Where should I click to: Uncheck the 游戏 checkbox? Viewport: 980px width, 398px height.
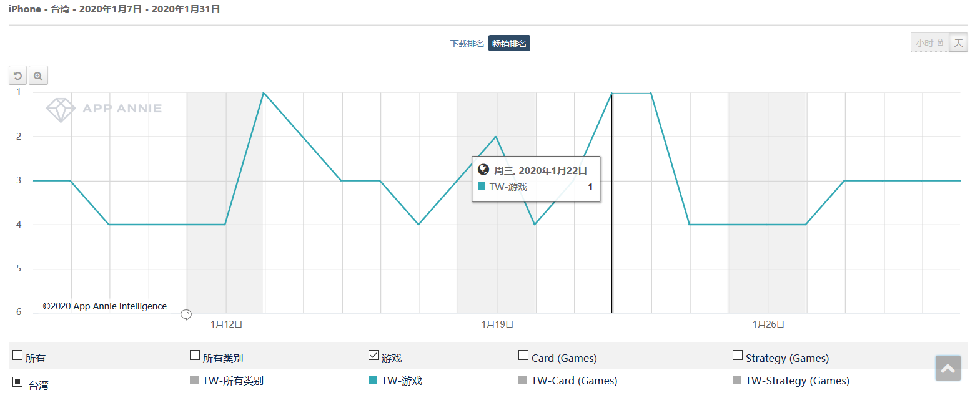(x=374, y=356)
